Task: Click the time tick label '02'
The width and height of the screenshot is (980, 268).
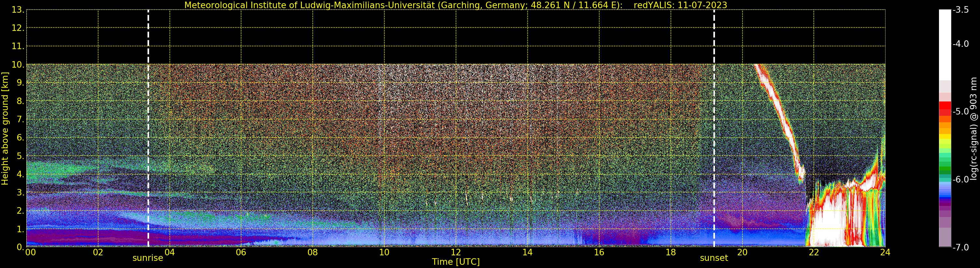Action: click(x=98, y=252)
